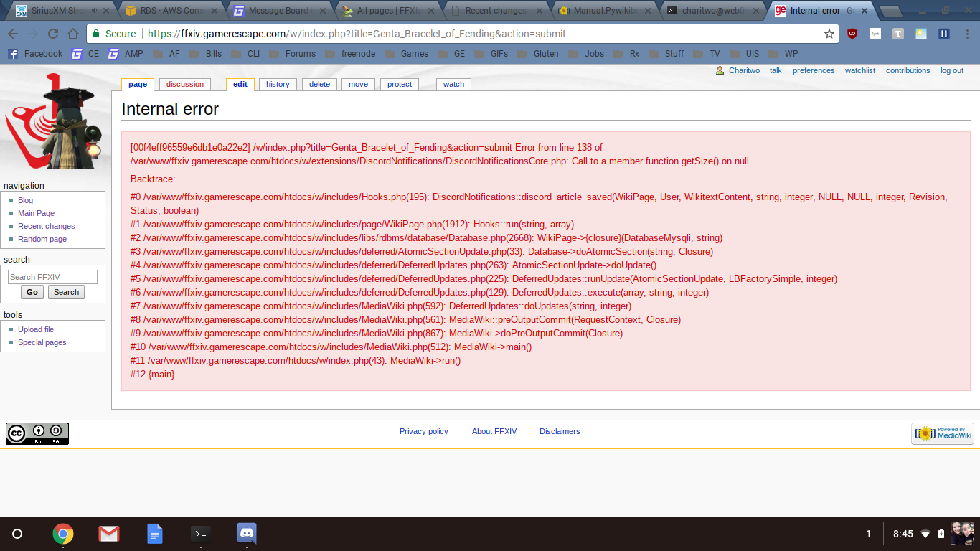Open Gmail from the shelf
Image resolution: width=980 pixels, height=551 pixels.
(108, 534)
